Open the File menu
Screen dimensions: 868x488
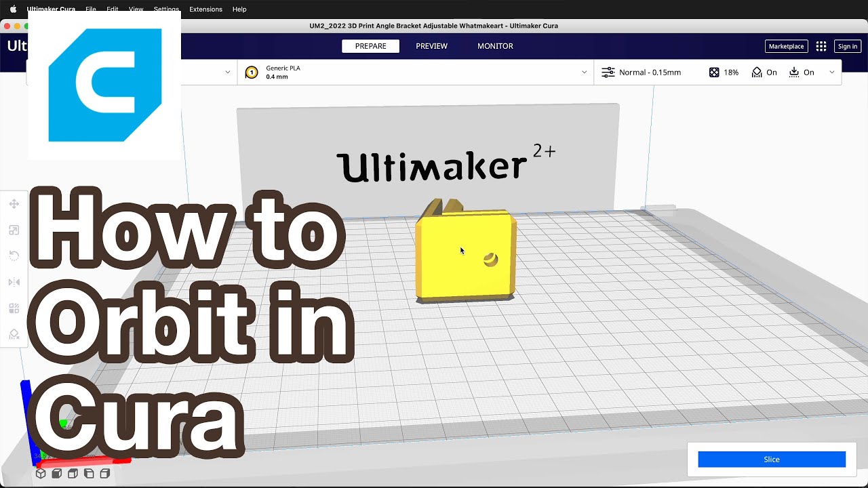pyautogui.click(x=91, y=9)
